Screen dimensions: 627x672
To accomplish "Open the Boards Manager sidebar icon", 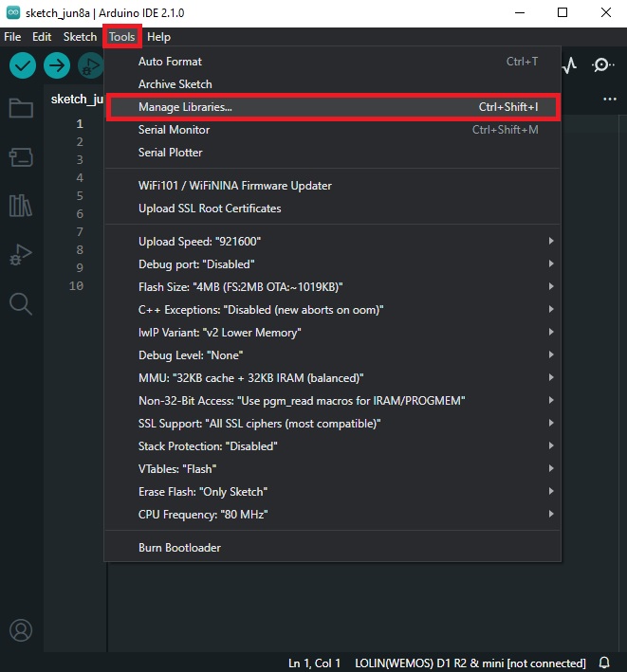I will pos(21,157).
